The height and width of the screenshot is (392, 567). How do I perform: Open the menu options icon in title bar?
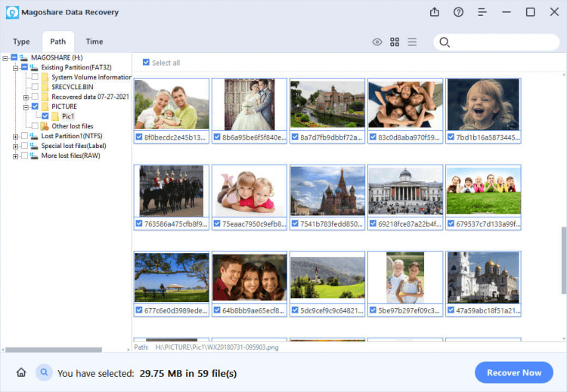point(482,12)
